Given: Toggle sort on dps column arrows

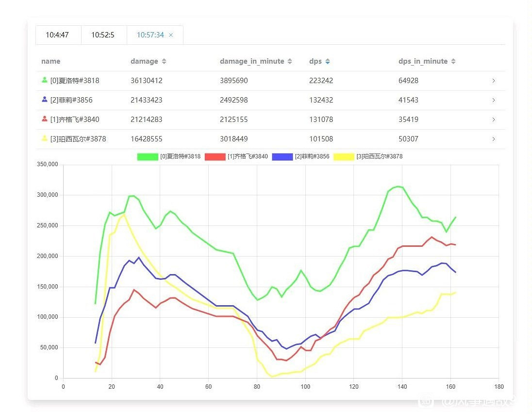Looking at the screenshot, I should point(328,62).
